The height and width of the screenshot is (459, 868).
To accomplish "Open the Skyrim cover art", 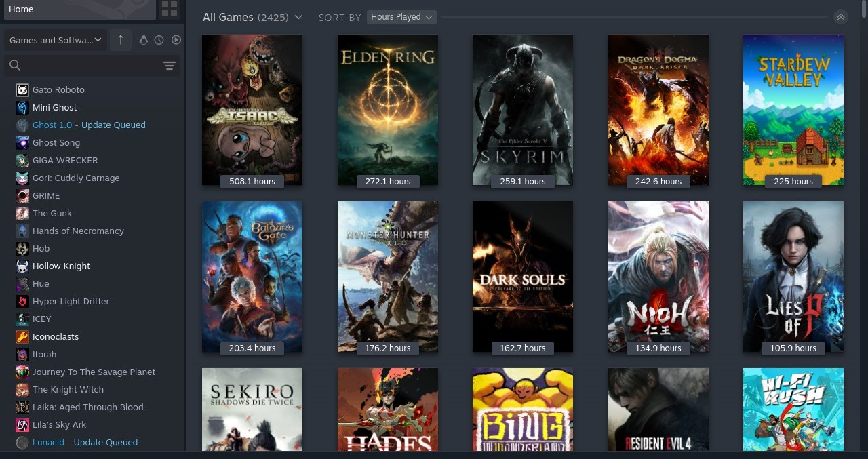I will [x=523, y=110].
